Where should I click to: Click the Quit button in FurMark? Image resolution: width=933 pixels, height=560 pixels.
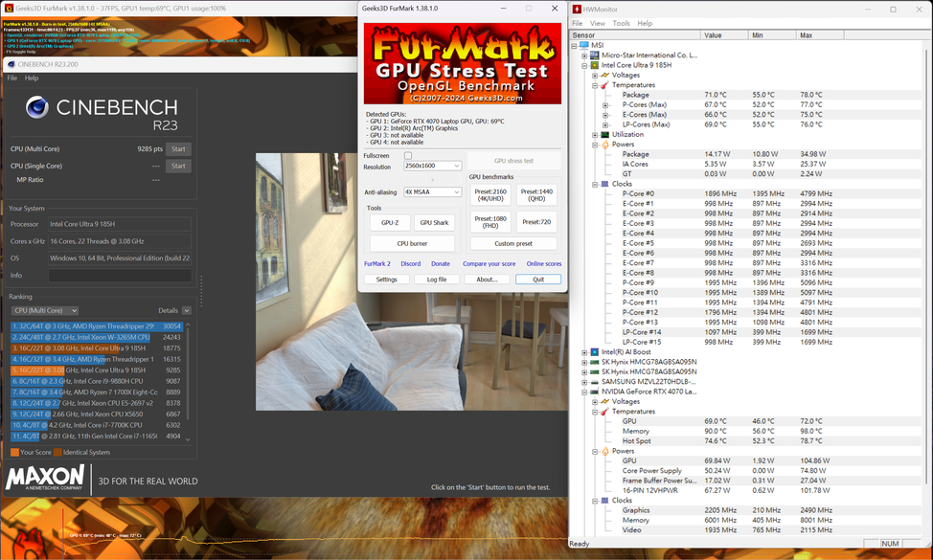tap(538, 280)
